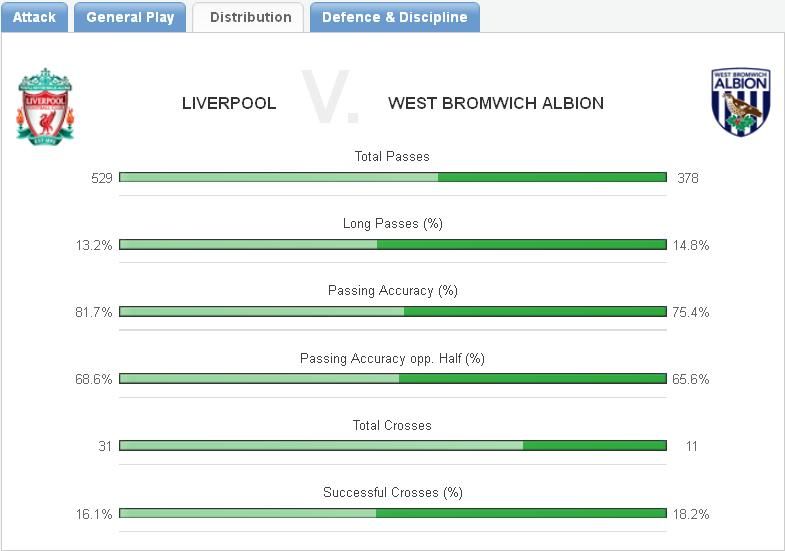The width and height of the screenshot is (785, 551).
Task: Select the Distribution tab
Action: 250,17
